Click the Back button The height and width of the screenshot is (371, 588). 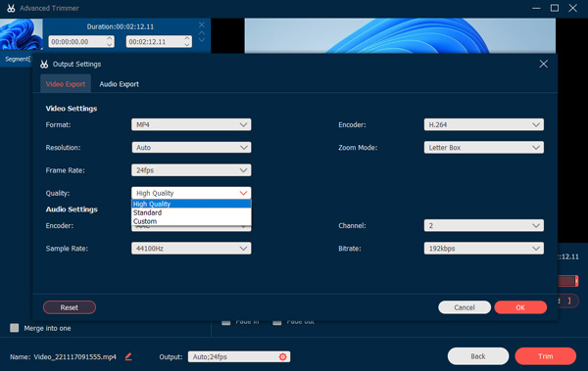(x=478, y=356)
